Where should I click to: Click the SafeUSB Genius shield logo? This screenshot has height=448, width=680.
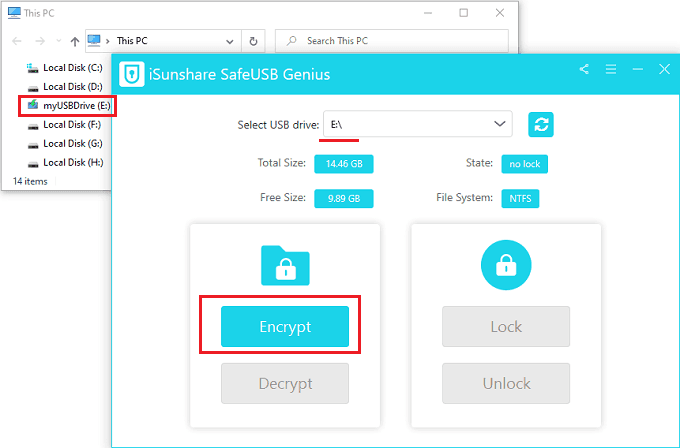[x=132, y=74]
